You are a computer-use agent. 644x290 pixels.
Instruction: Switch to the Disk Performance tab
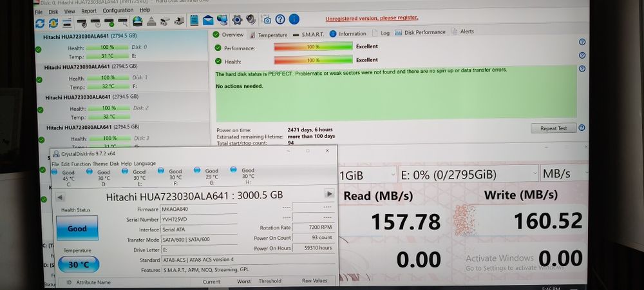[420, 32]
